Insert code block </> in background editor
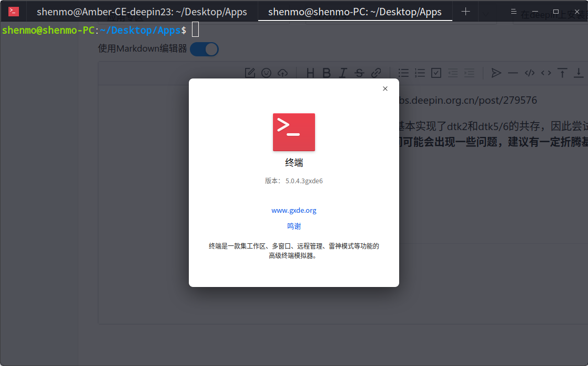This screenshot has width=588, height=366. coord(530,73)
